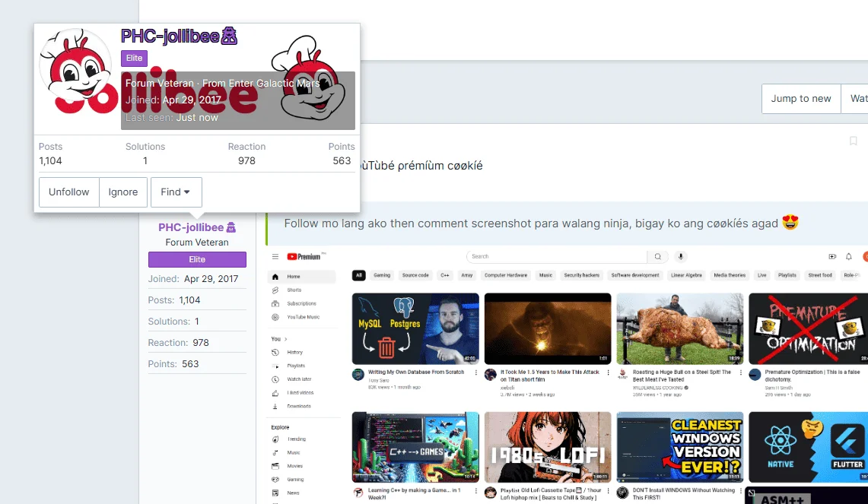Select the Live filter chip
868x504 pixels.
(x=762, y=275)
